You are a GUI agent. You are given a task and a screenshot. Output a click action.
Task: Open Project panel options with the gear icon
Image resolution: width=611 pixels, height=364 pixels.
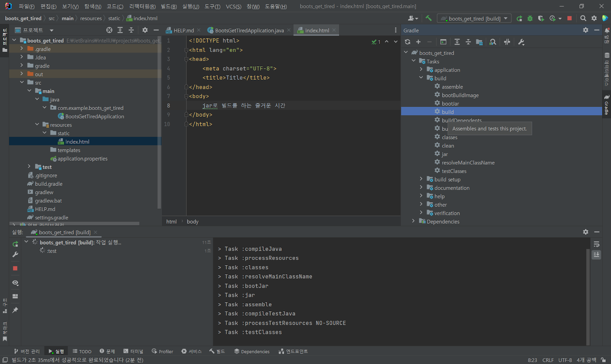pos(145,30)
